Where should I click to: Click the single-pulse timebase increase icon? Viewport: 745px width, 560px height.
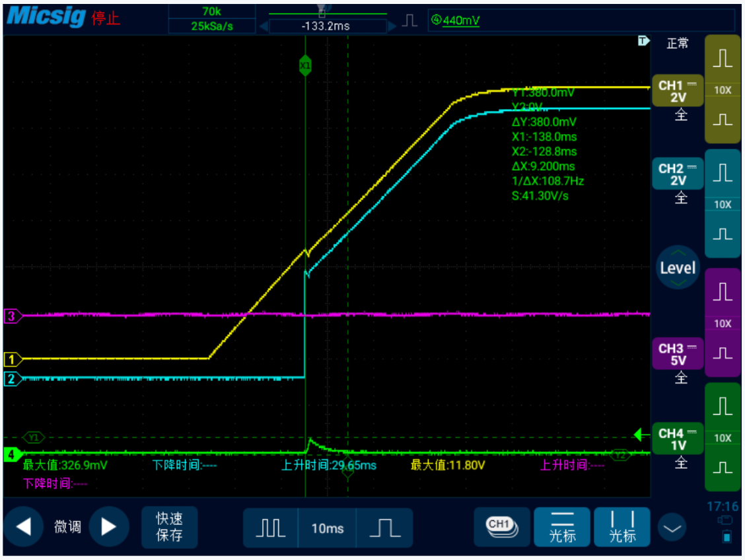pos(385,528)
